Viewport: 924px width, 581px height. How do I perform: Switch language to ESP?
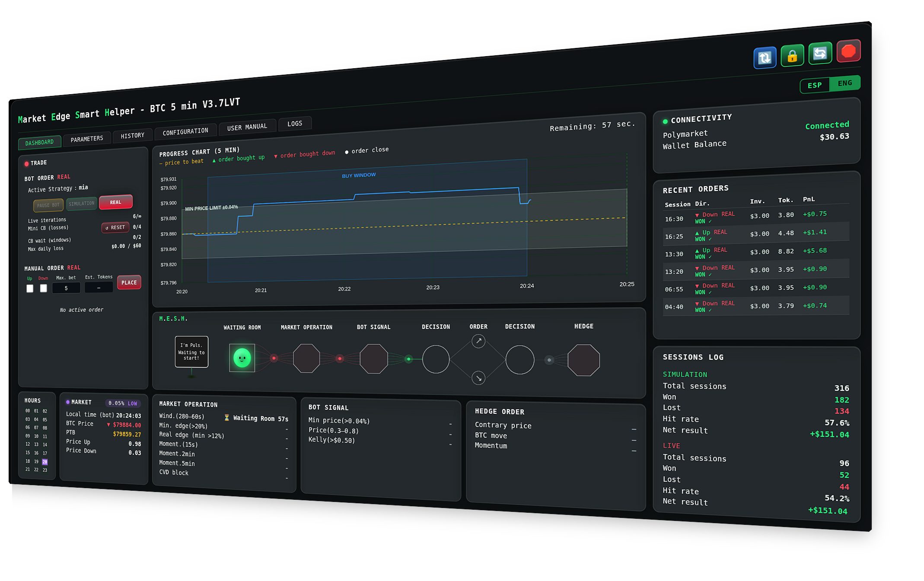[x=815, y=85]
